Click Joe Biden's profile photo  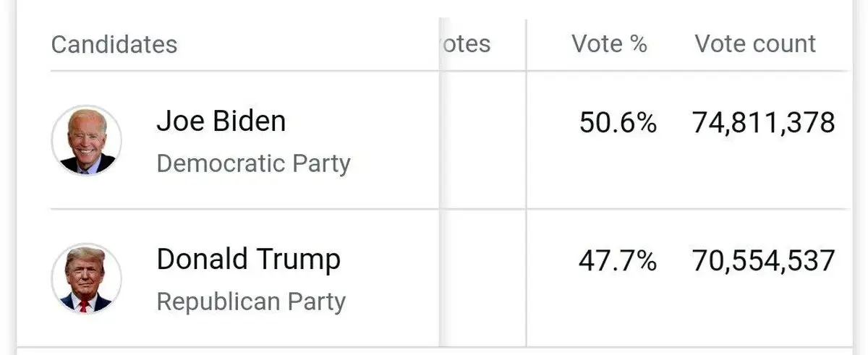(x=87, y=140)
